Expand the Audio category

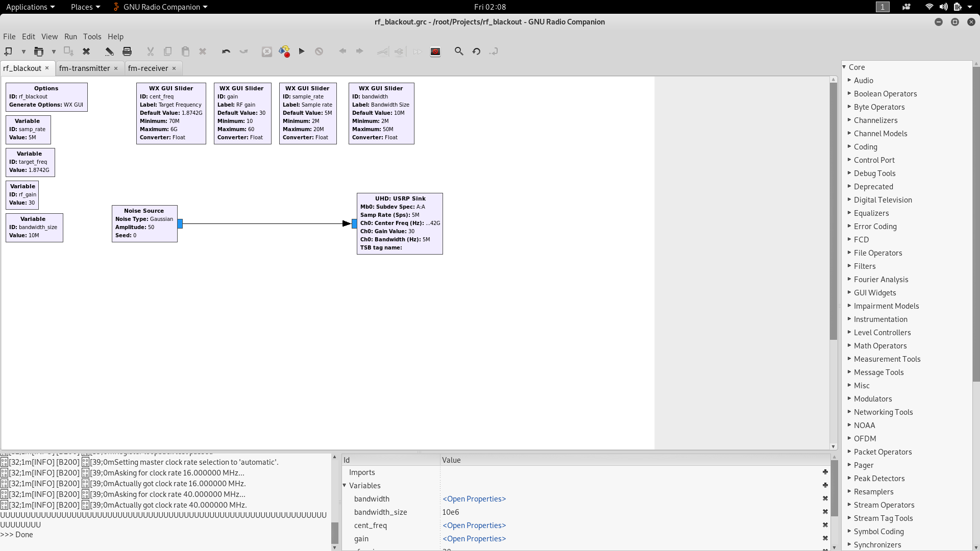pyautogui.click(x=849, y=80)
